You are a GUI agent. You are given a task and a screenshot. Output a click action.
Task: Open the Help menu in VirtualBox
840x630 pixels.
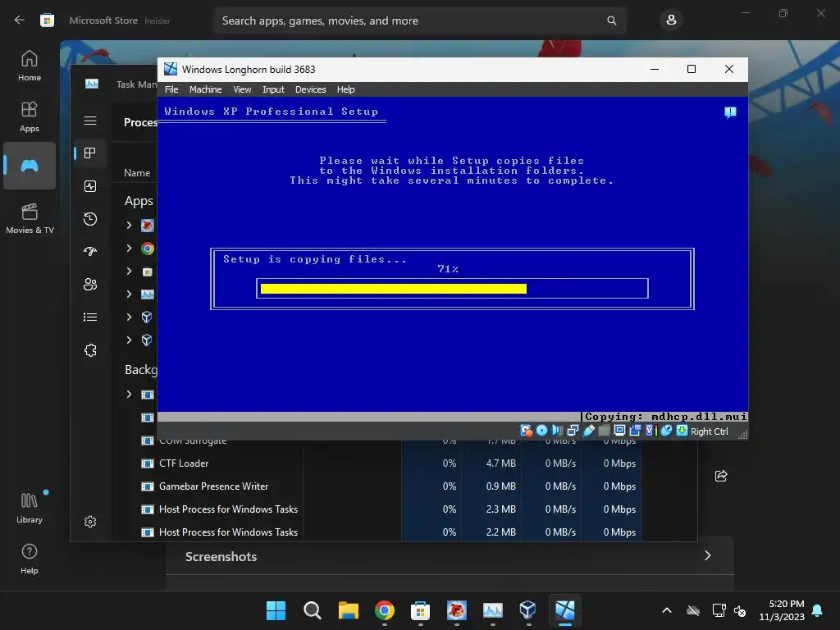point(345,89)
